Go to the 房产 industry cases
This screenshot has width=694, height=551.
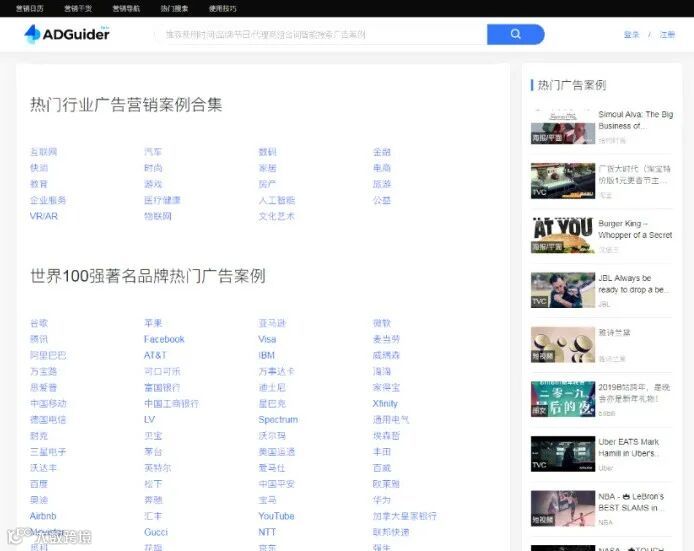click(267, 184)
